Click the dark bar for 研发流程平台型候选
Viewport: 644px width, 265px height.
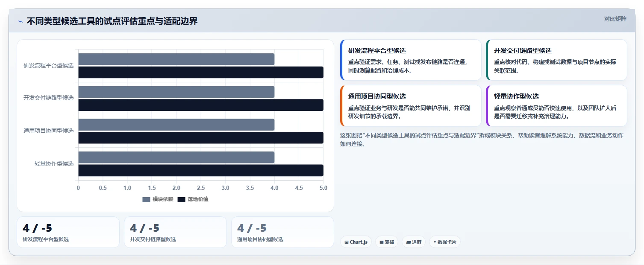201,73
